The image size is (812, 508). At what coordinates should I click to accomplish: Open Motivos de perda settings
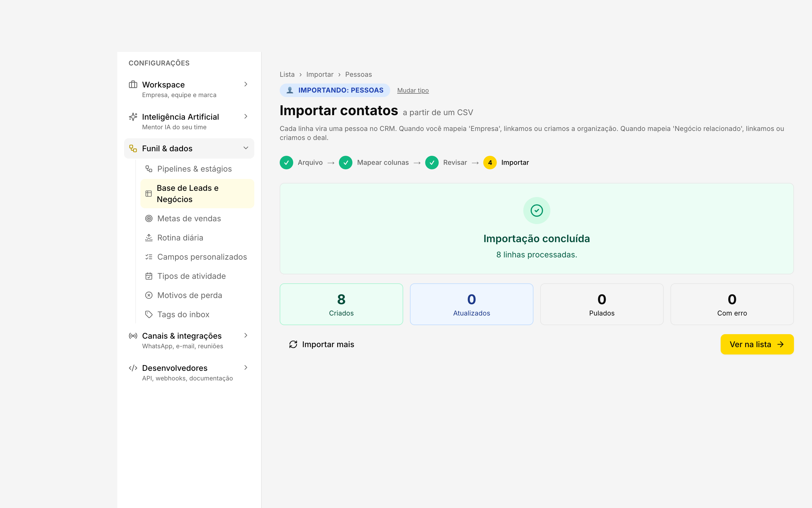point(197,295)
